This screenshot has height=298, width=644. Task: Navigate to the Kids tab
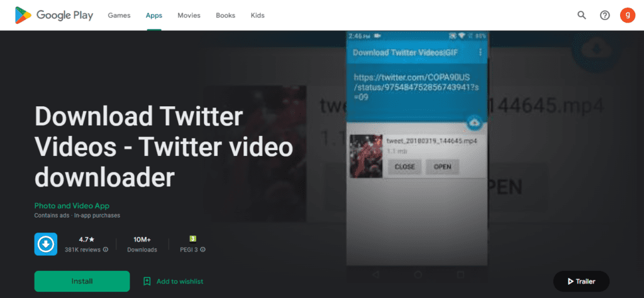(257, 15)
